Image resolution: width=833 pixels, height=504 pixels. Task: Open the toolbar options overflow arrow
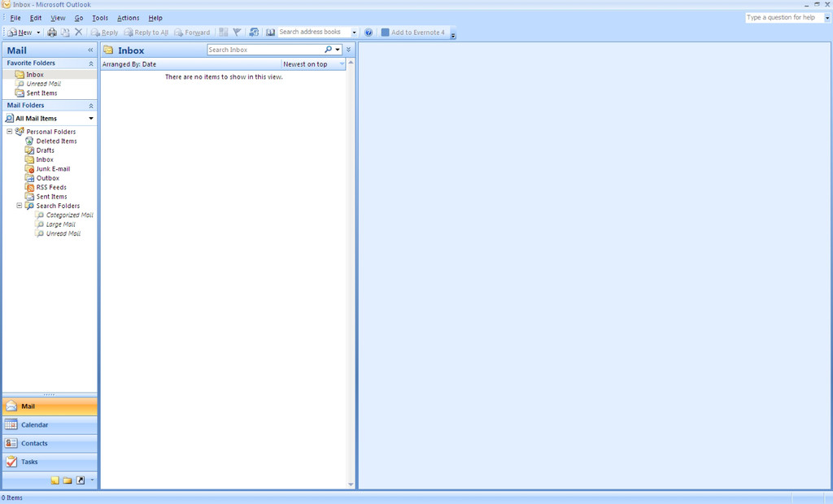(453, 35)
